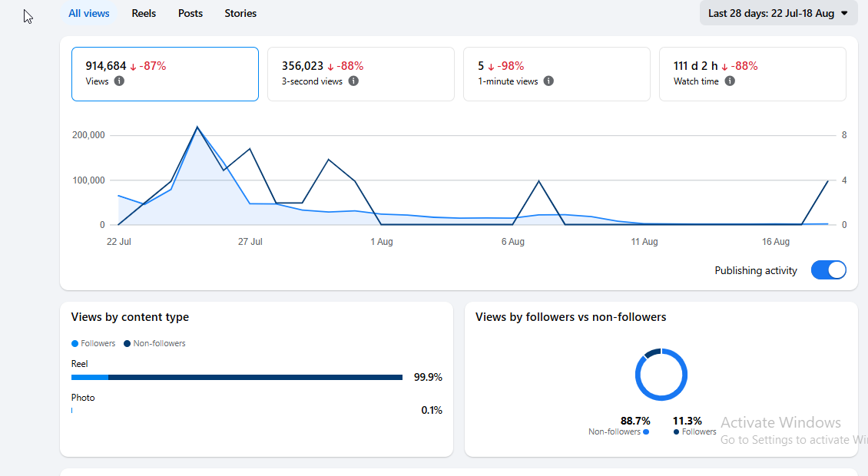Image resolution: width=868 pixels, height=476 pixels.
Task: Open the Stories tab
Action: pos(240,13)
